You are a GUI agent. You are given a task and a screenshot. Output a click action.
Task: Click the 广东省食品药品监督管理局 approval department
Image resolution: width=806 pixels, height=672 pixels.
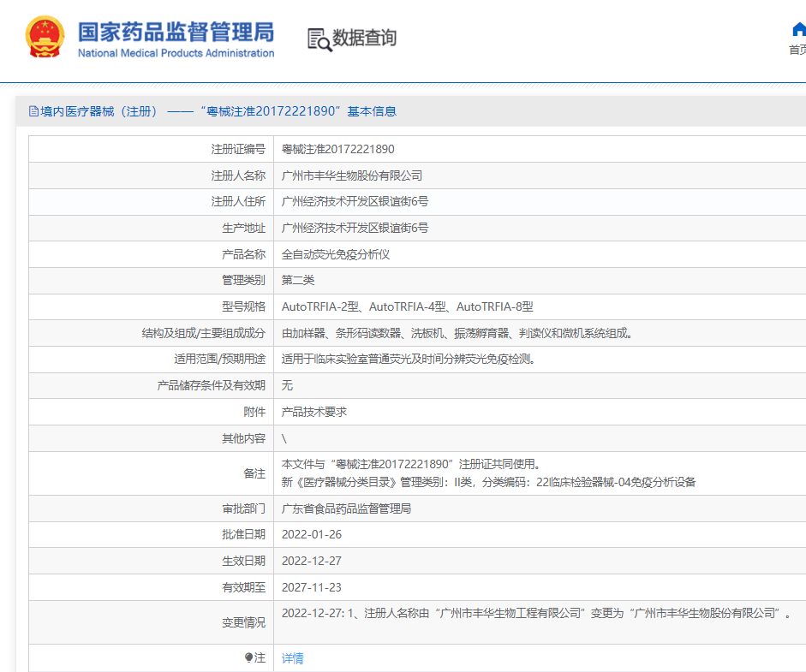tap(347, 508)
